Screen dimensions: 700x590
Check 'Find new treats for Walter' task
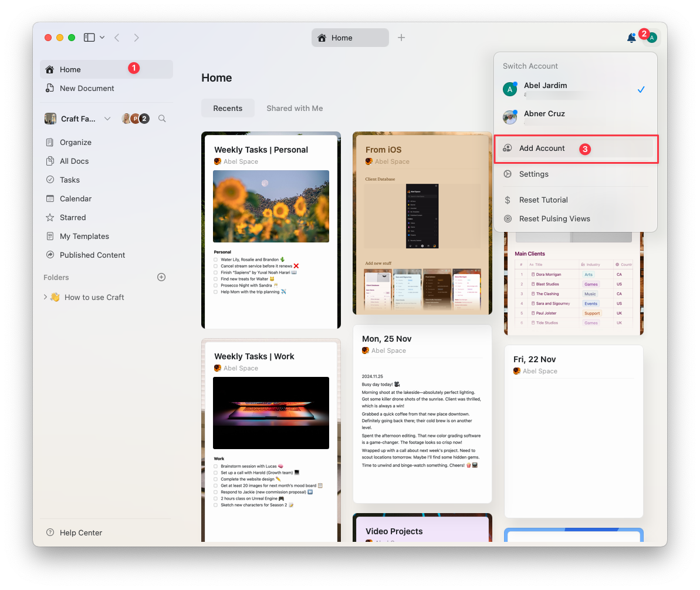point(215,279)
